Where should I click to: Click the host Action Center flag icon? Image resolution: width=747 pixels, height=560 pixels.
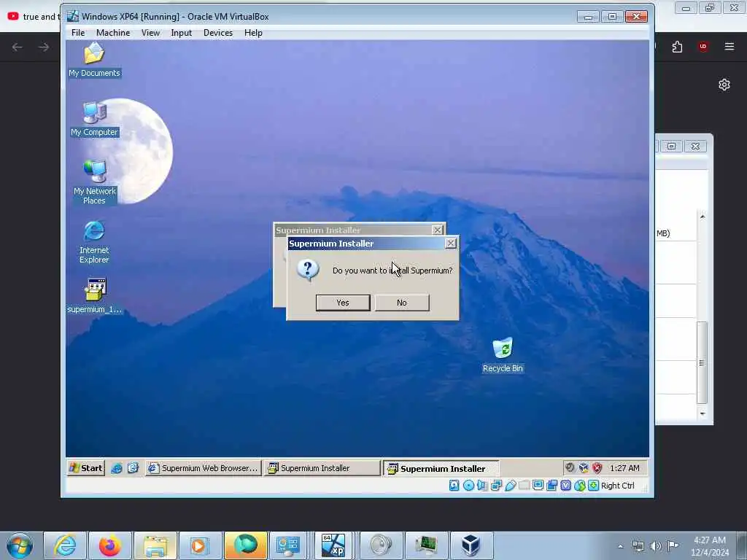pos(673,545)
